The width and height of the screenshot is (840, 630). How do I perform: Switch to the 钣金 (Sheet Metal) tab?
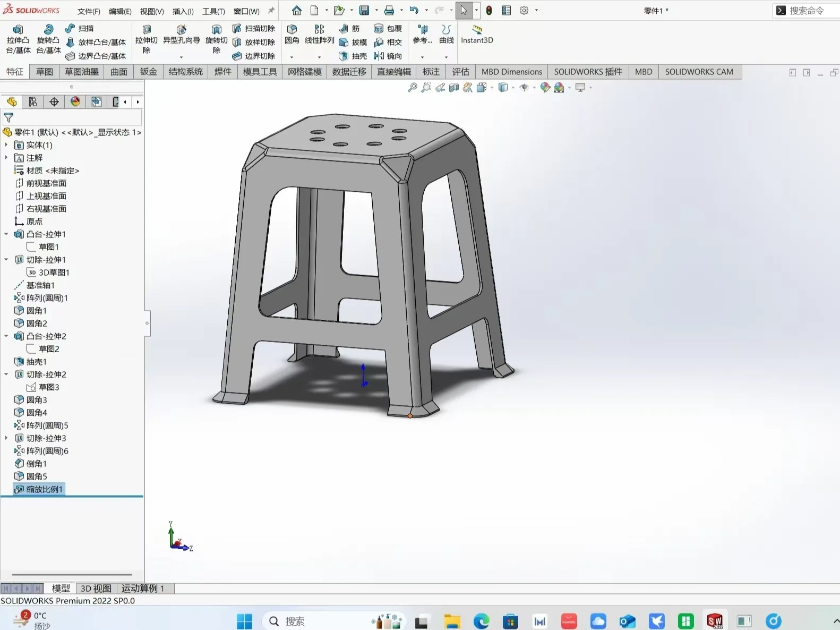149,72
